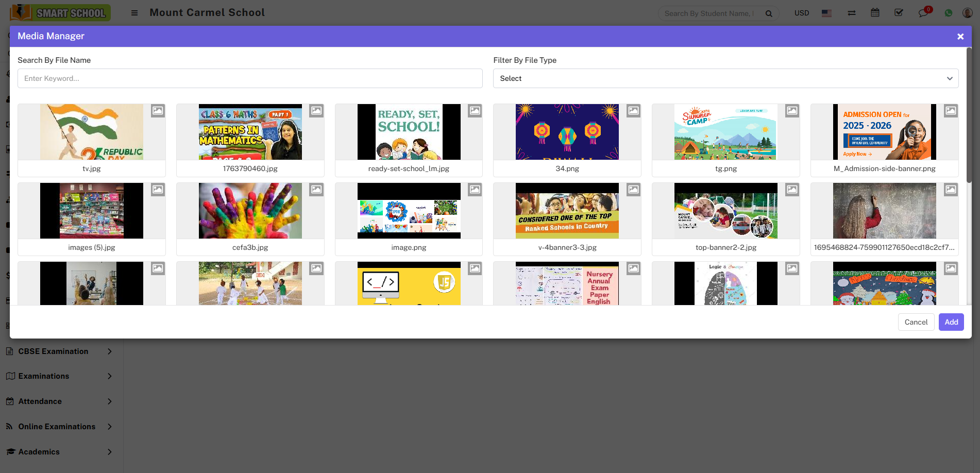Open the chat notifications icon

coord(923,13)
